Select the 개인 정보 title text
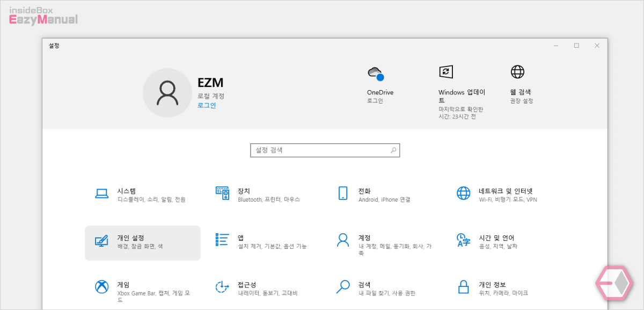644x310 pixels. tap(492, 284)
